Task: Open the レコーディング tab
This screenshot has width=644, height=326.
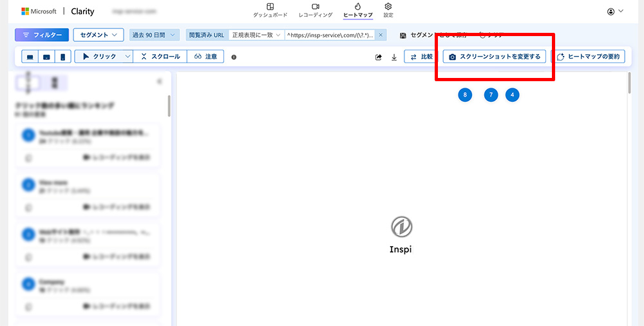Action: tap(316, 10)
